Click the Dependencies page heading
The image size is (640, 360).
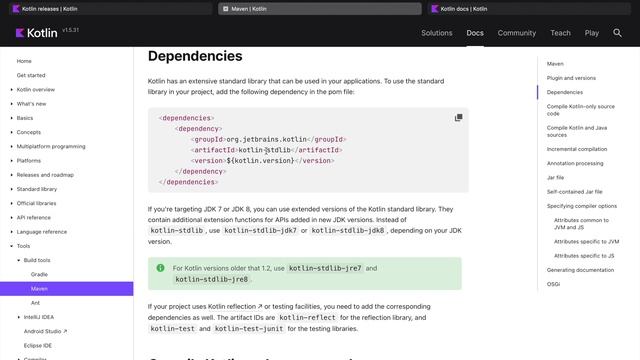(195, 56)
